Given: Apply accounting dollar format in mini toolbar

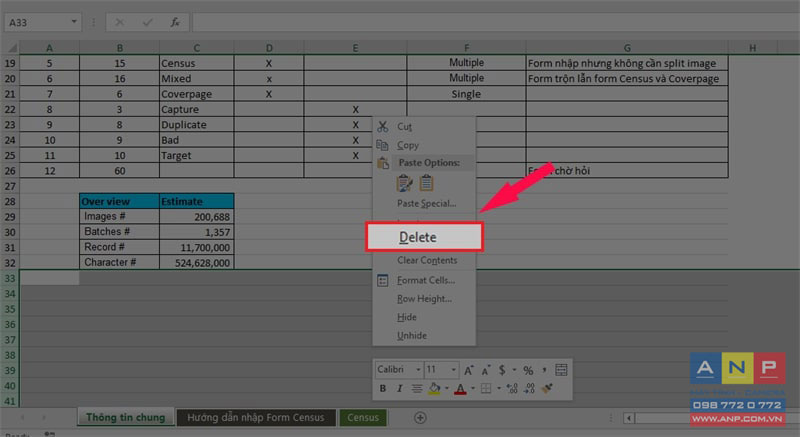Looking at the screenshot, I should (502, 370).
